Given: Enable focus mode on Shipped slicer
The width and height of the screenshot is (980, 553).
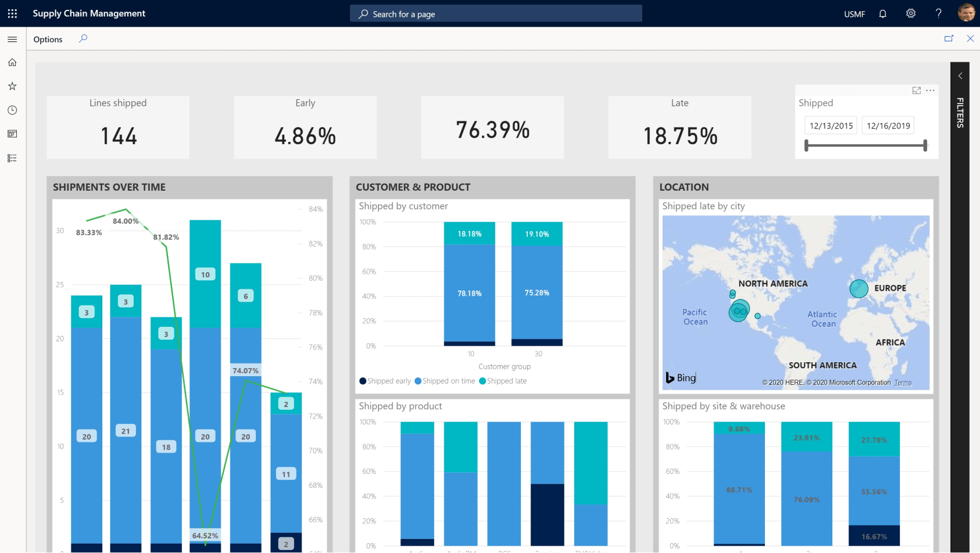Looking at the screenshot, I should pyautogui.click(x=917, y=90).
